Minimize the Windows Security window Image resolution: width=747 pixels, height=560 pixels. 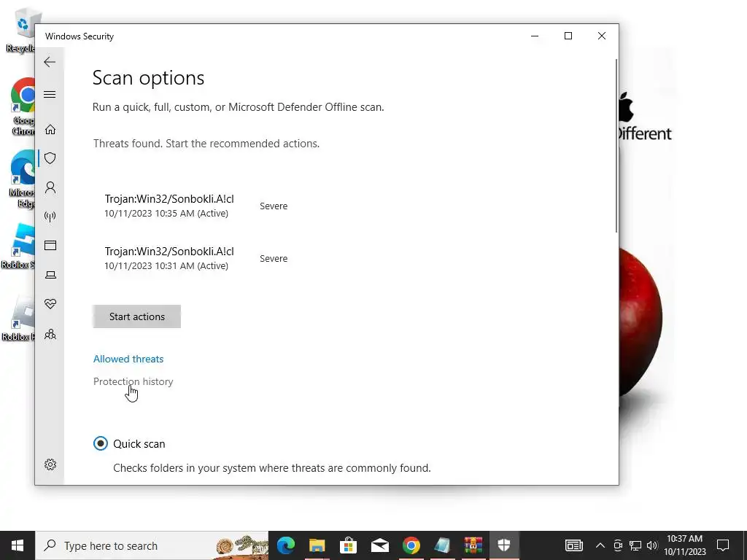click(x=535, y=36)
